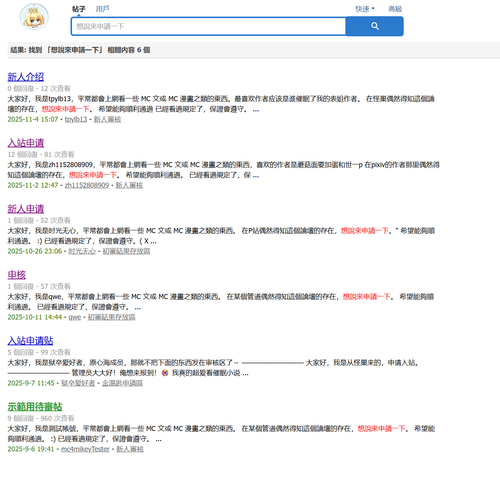
Task: Open the 申核 thread
Action: pos(17,275)
